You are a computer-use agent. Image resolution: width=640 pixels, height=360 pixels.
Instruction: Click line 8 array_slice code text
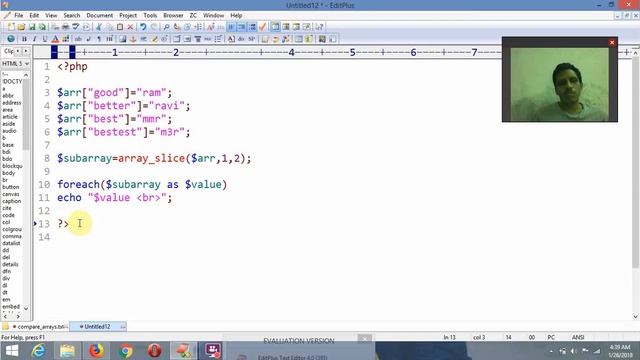(154, 158)
